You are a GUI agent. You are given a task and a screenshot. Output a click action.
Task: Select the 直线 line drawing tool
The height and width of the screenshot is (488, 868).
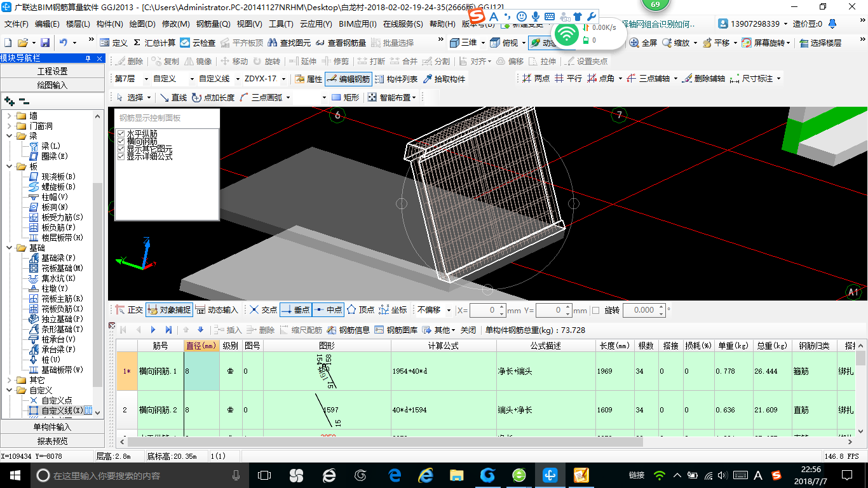point(173,97)
